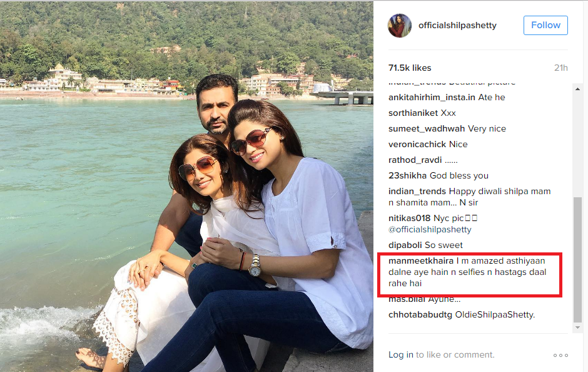Click the comments scrollbar up arrow
The width and height of the screenshot is (588, 372).
(577, 89)
